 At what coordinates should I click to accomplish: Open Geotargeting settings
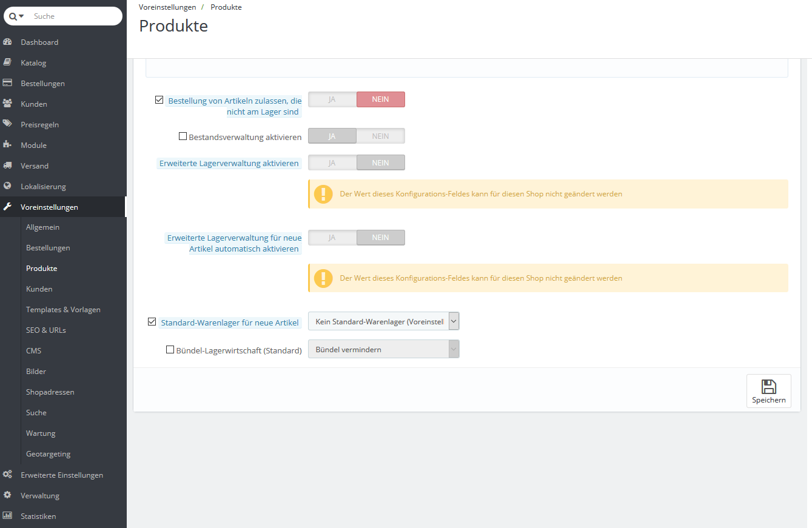[x=49, y=454]
